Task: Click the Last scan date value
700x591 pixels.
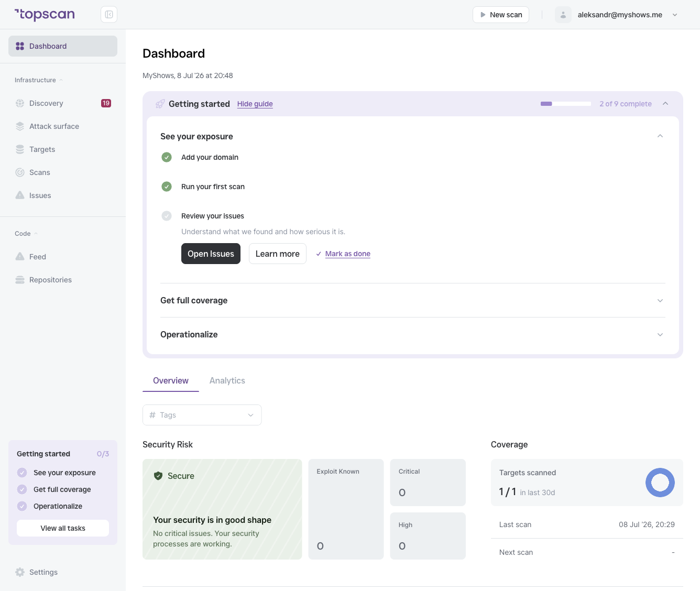Action: click(x=647, y=524)
